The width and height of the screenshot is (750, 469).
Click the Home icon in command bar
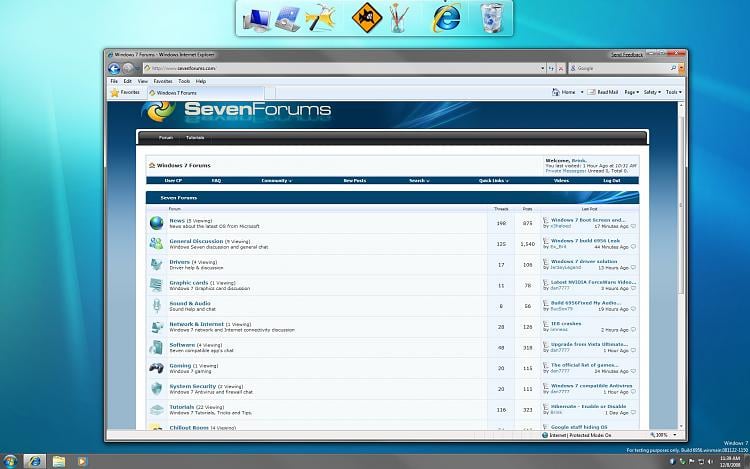coord(556,92)
